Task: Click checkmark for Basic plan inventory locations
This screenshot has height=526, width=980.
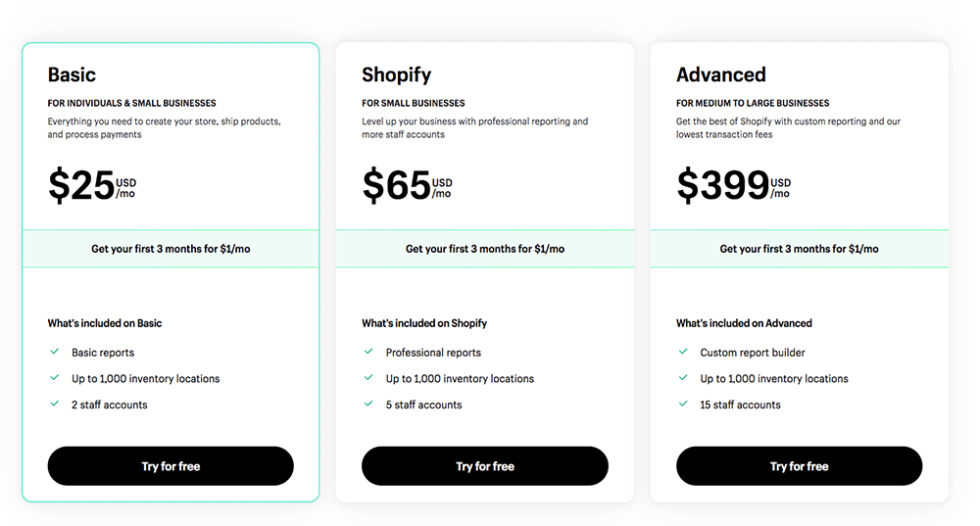Action: pyautogui.click(x=54, y=378)
